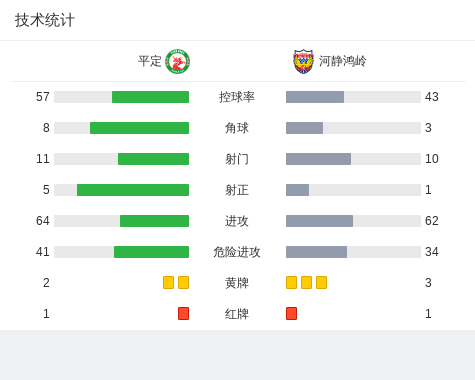Click 平定's second yellow card icon

pyautogui.click(x=183, y=283)
